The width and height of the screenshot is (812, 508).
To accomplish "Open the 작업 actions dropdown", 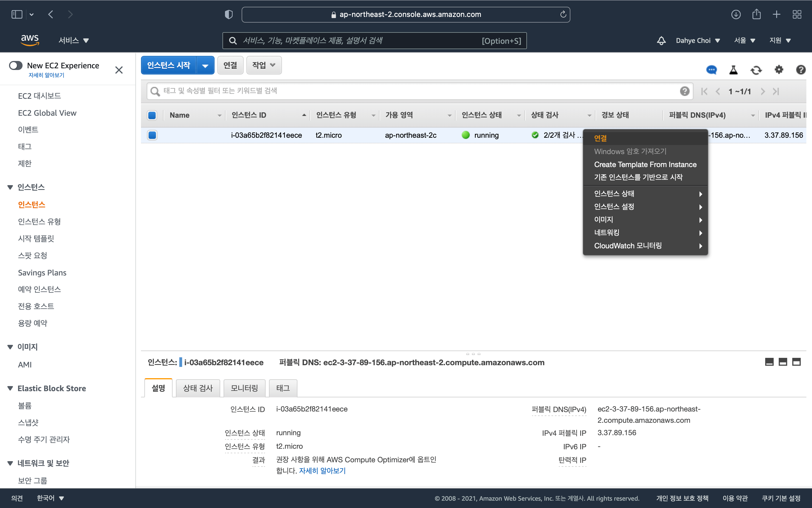I will pyautogui.click(x=264, y=65).
